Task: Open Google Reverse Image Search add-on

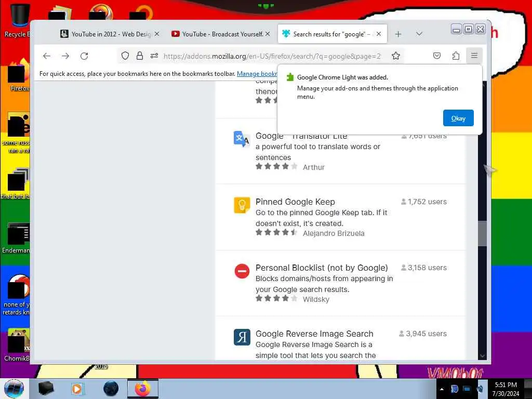Action: tap(314, 334)
